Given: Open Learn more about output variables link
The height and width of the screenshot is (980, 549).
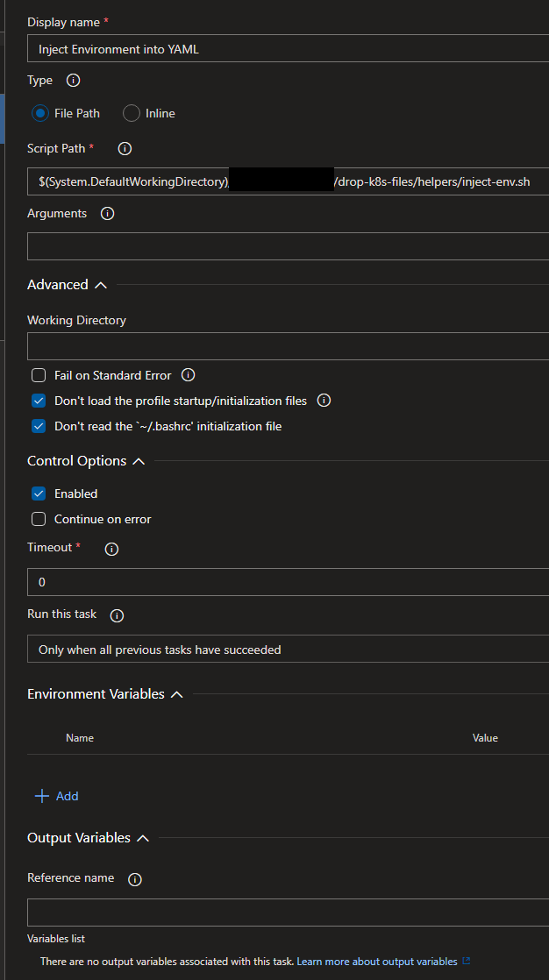Looking at the screenshot, I should (377, 962).
